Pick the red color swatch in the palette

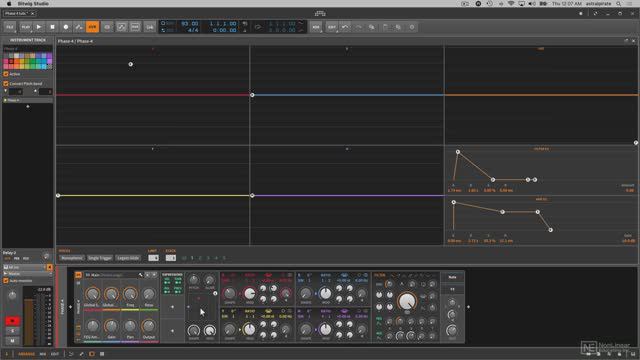[x=11, y=61]
